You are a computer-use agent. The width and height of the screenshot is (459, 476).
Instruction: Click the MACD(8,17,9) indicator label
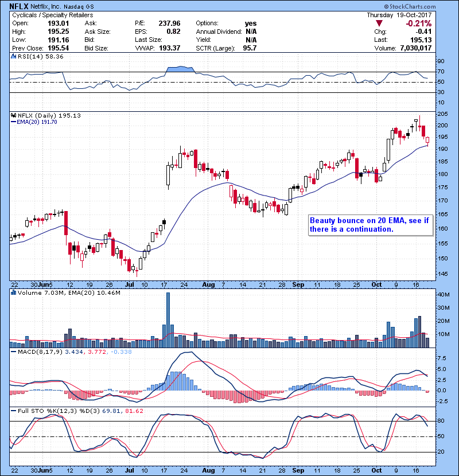click(x=40, y=352)
